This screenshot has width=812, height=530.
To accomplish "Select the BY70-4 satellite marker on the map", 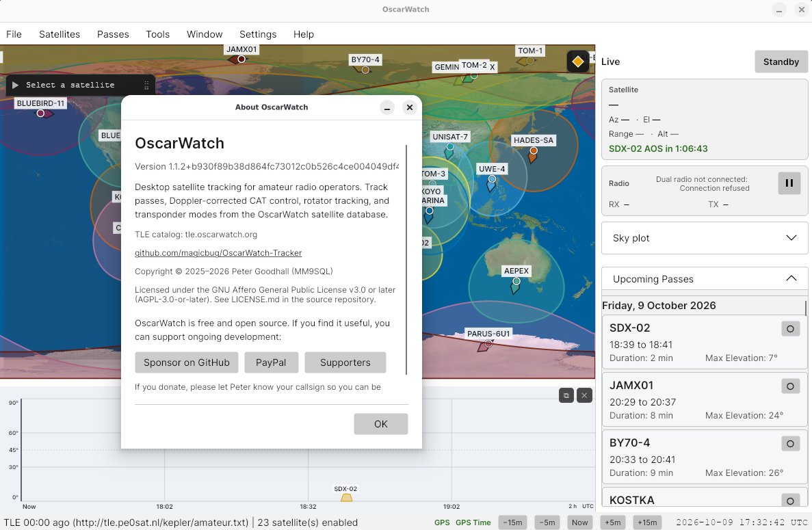I will [x=365, y=70].
